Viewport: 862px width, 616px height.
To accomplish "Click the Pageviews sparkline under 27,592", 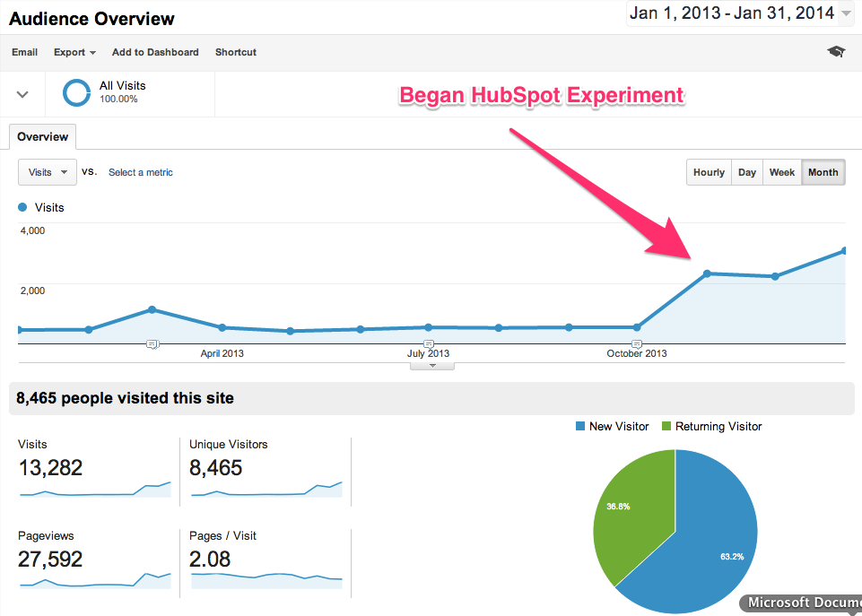I will [x=95, y=580].
